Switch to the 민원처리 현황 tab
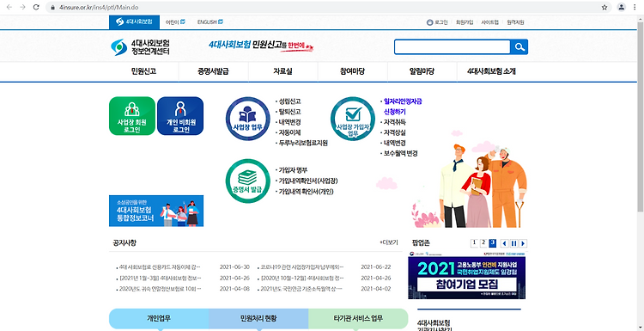Image resolution: width=644 pixels, height=331 pixels. [x=258, y=318]
